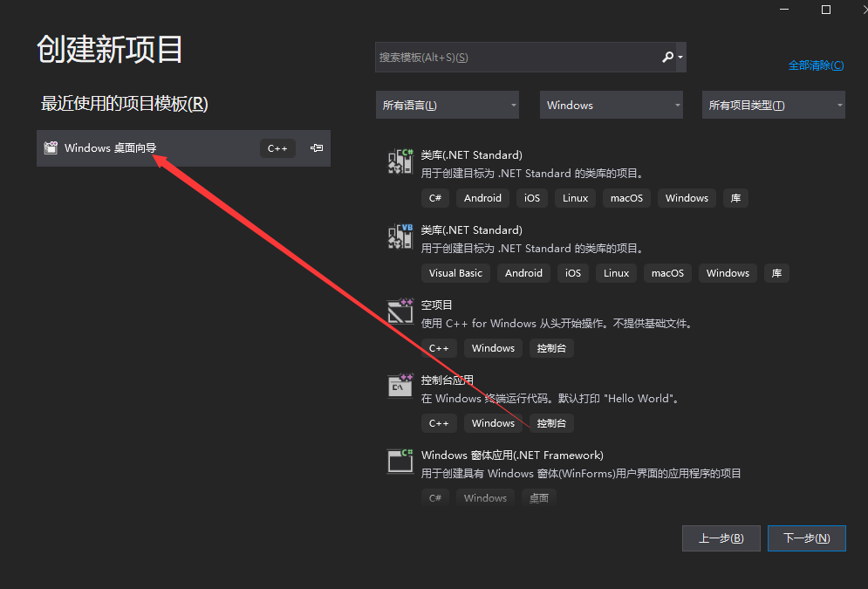868x589 pixels.
Task: Click the 全部清除 link
Action: click(x=817, y=65)
